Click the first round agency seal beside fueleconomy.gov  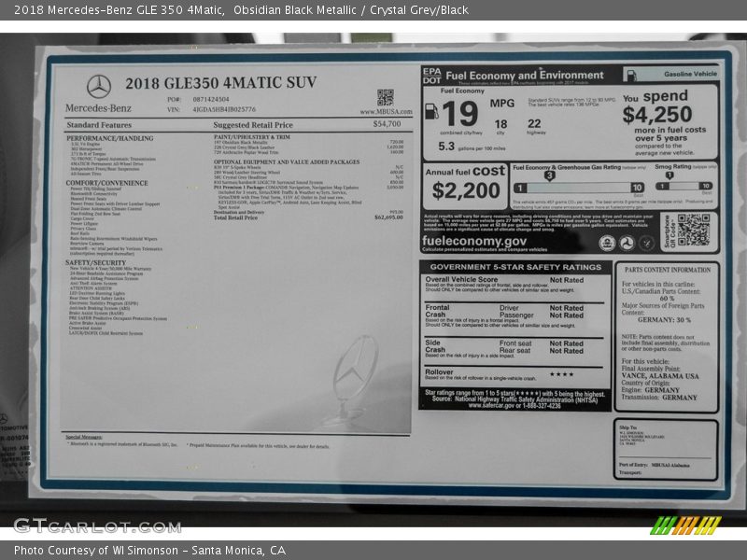(x=607, y=244)
